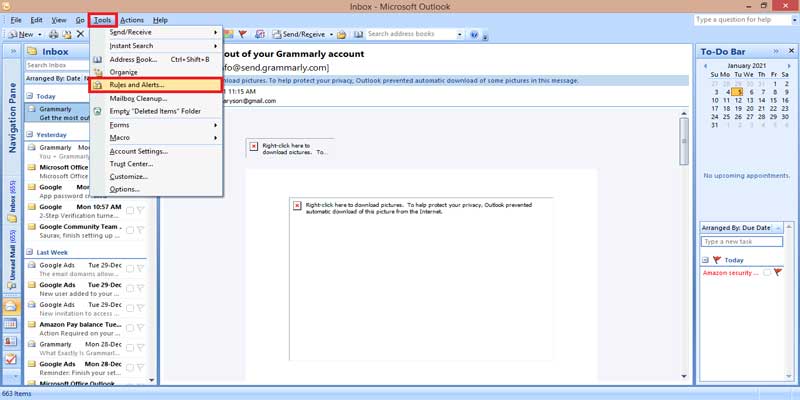Open the Mail view icon in Navigation Pane

point(11,306)
